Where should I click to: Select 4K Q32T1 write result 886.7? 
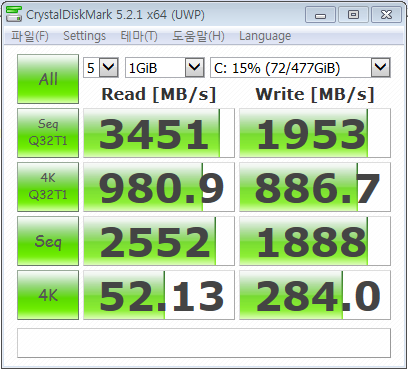(x=315, y=187)
